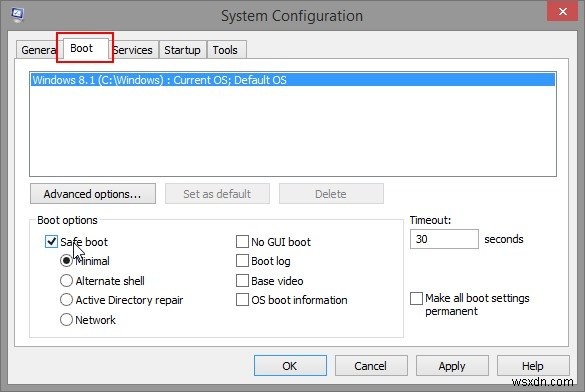Check Make all boot settings permanent

tap(416, 298)
